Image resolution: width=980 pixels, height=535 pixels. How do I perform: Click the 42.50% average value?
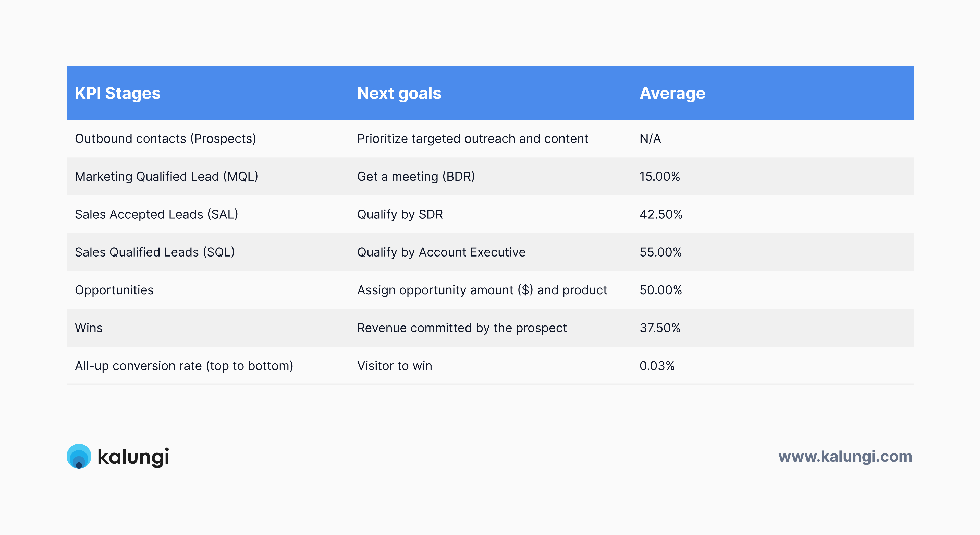coord(661,214)
